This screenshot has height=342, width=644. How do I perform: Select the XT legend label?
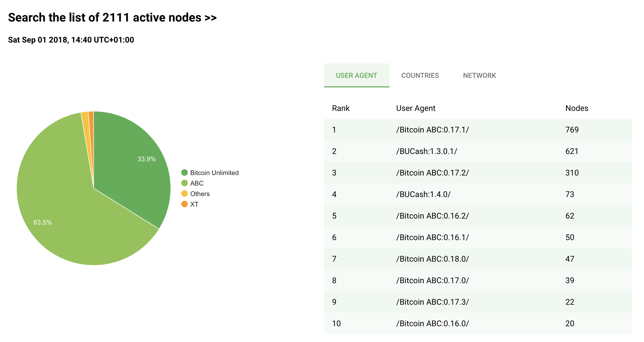pyautogui.click(x=194, y=204)
